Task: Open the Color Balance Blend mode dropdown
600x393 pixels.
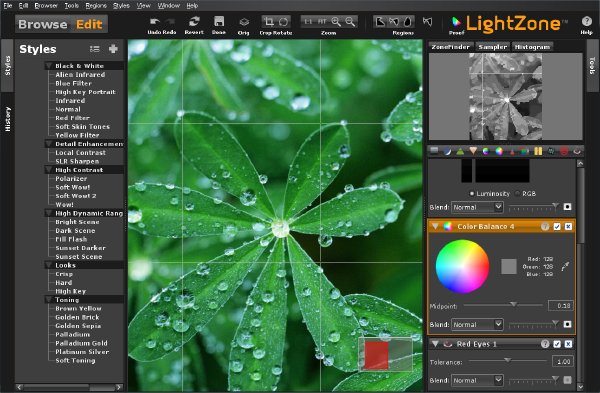Action: tap(477, 325)
